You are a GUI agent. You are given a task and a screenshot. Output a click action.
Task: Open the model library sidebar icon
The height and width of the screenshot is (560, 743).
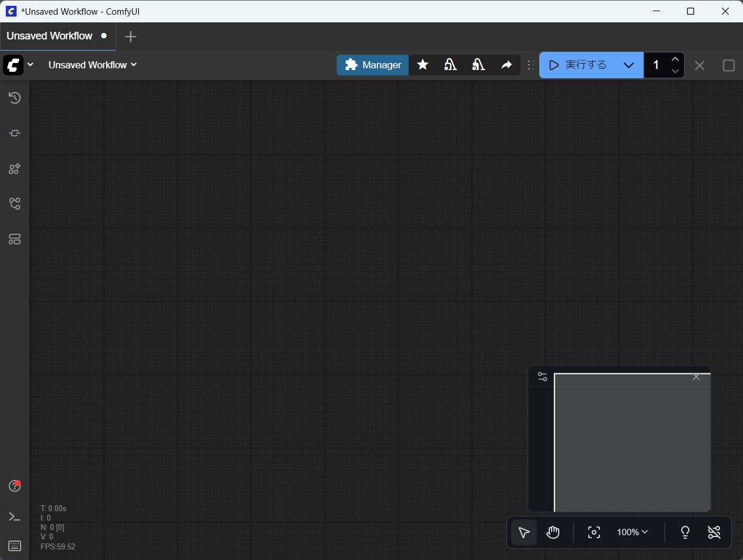tap(15, 169)
